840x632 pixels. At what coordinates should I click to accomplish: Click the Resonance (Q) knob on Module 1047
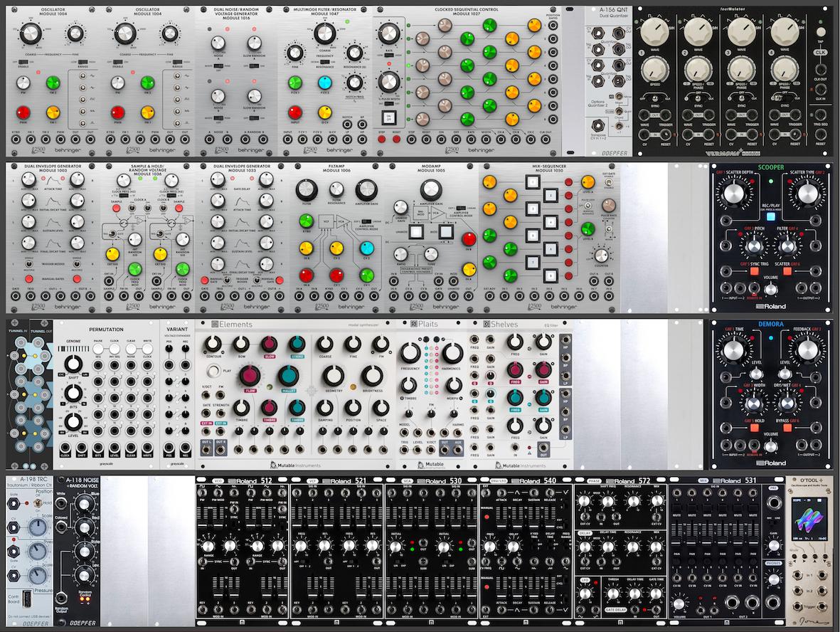tap(354, 53)
